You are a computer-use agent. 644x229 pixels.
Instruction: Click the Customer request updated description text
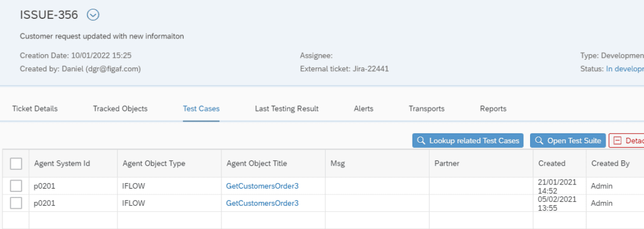pos(102,36)
